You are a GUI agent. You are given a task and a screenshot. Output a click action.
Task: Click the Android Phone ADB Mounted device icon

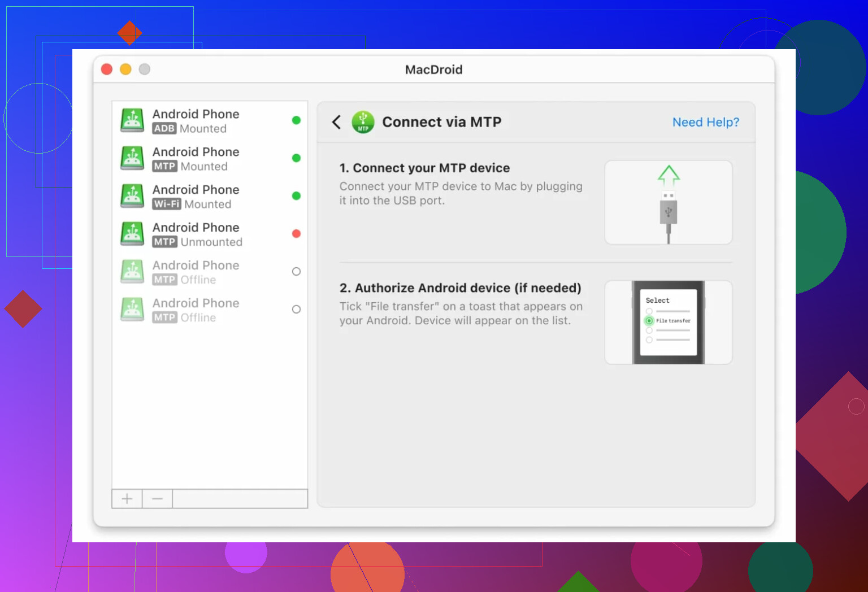132,120
